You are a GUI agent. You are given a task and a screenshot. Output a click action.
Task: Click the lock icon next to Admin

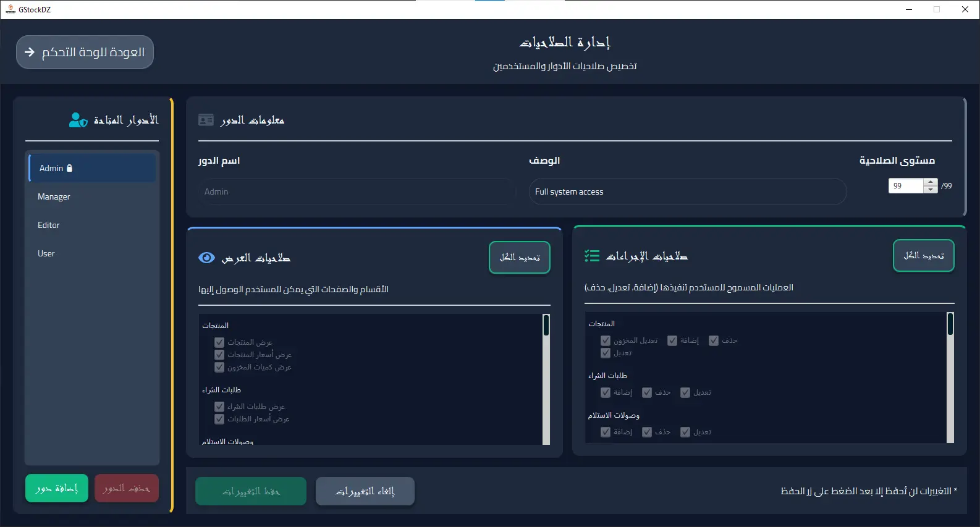point(69,168)
